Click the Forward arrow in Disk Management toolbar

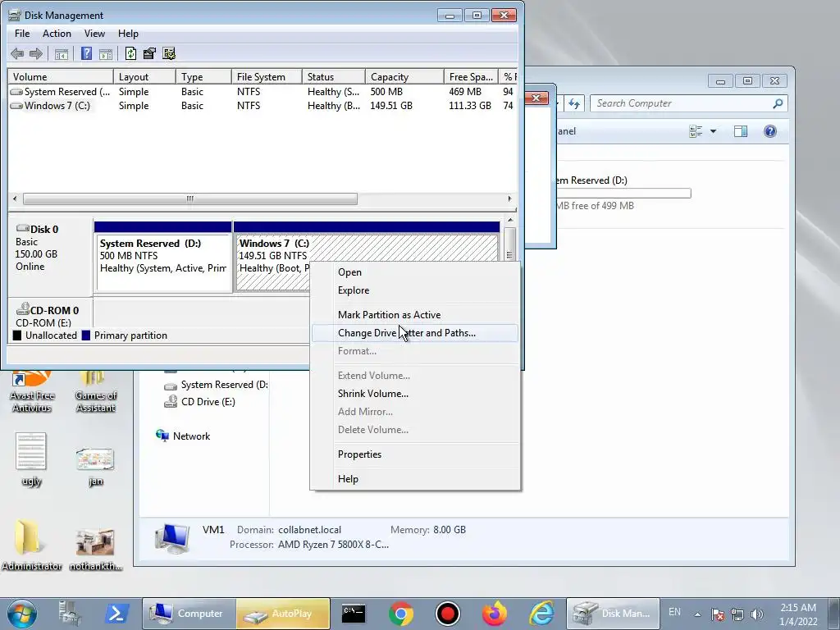(36, 53)
